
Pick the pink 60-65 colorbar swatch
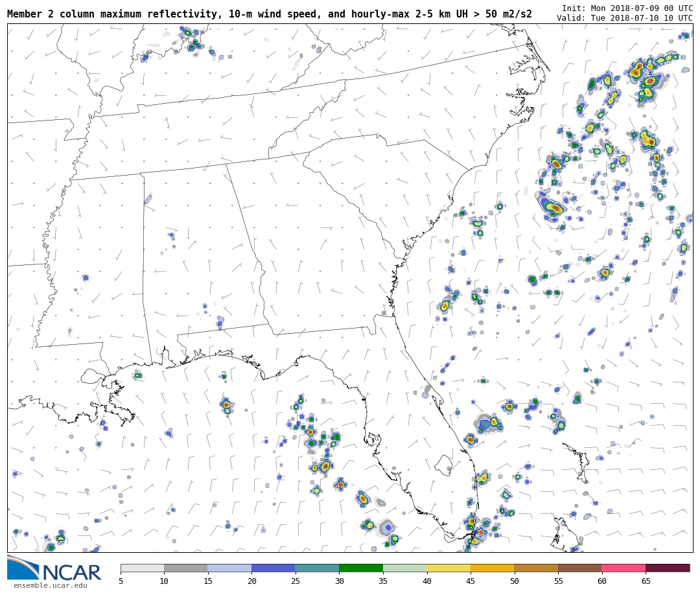[x=624, y=568]
